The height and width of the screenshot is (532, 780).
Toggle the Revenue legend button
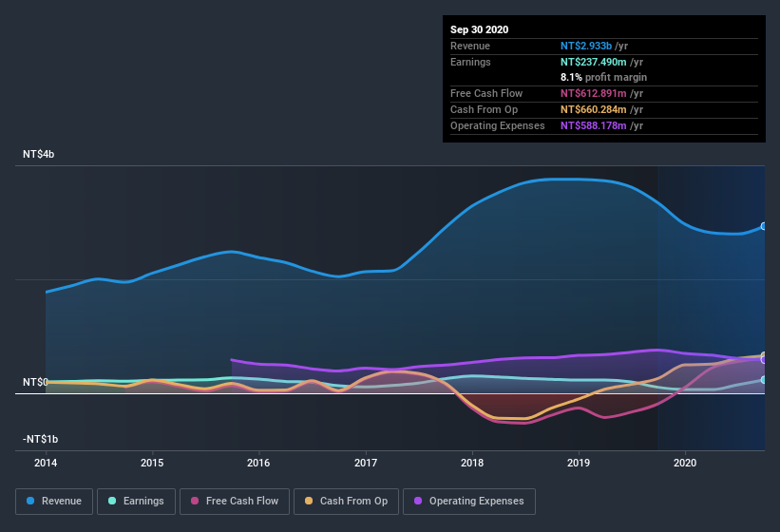click(x=54, y=502)
